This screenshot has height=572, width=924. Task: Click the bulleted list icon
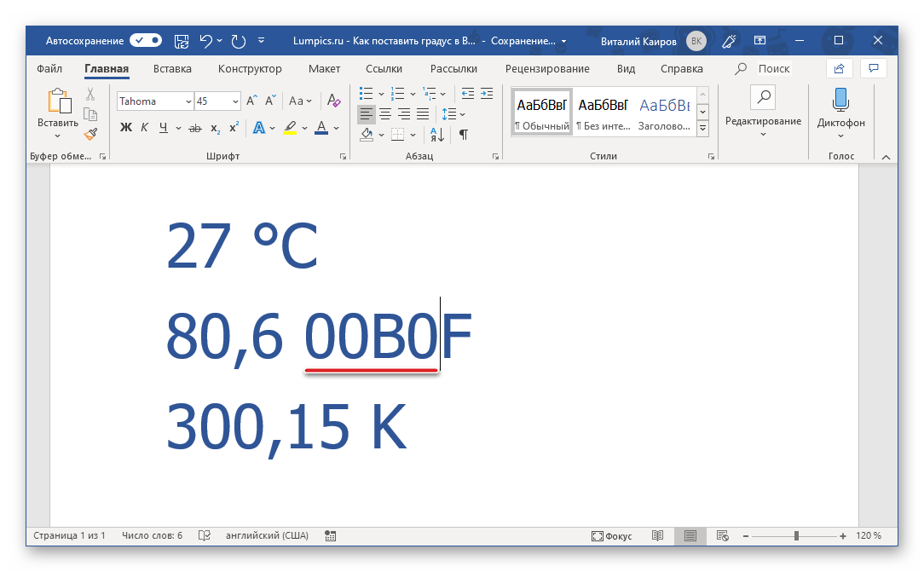[366, 94]
